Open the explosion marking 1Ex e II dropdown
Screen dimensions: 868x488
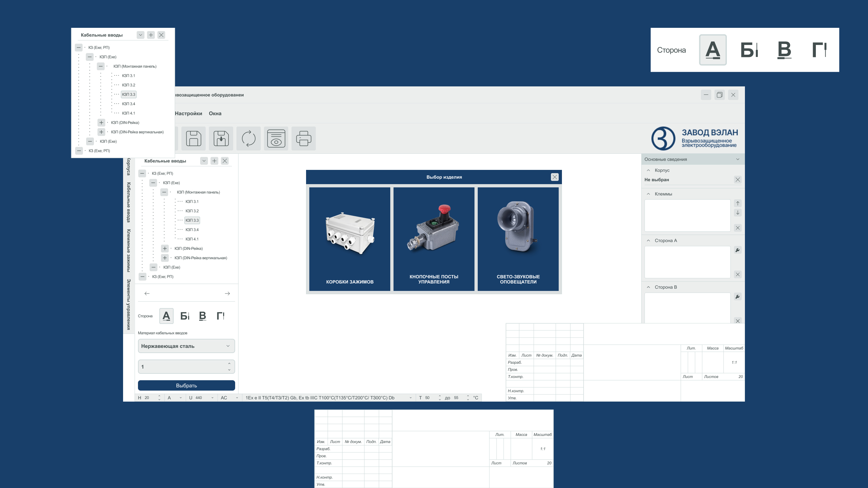(410, 398)
